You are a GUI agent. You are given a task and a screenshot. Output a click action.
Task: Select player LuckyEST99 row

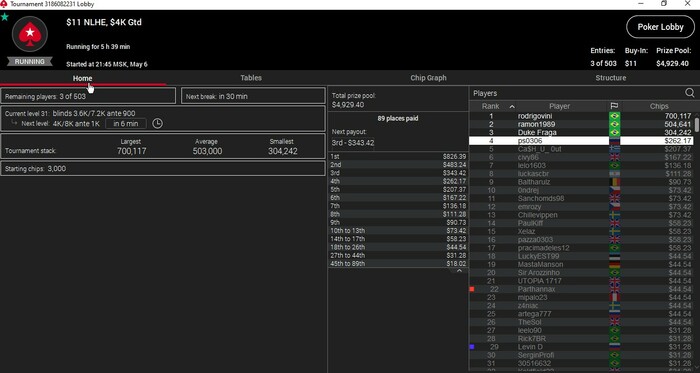(580, 256)
